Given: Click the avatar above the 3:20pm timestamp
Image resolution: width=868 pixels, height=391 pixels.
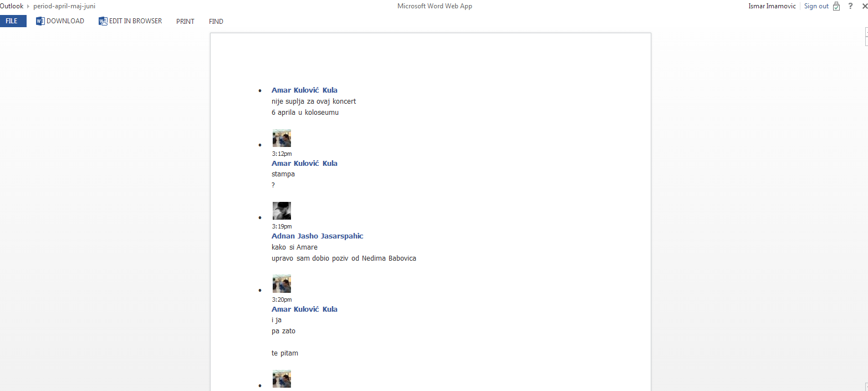Looking at the screenshot, I should [x=282, y=283].
